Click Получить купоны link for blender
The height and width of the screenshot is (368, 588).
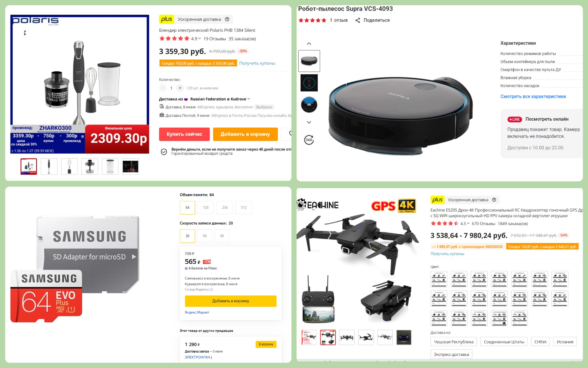257,63
